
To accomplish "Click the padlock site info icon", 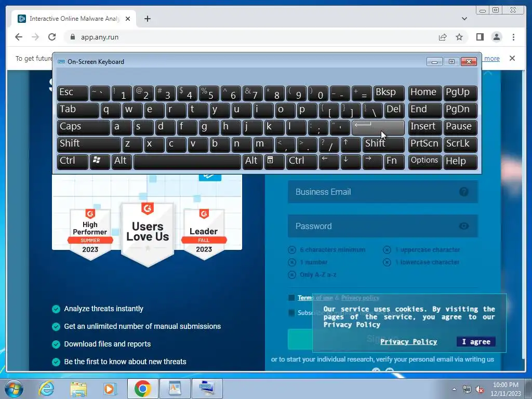I will 72,37.
